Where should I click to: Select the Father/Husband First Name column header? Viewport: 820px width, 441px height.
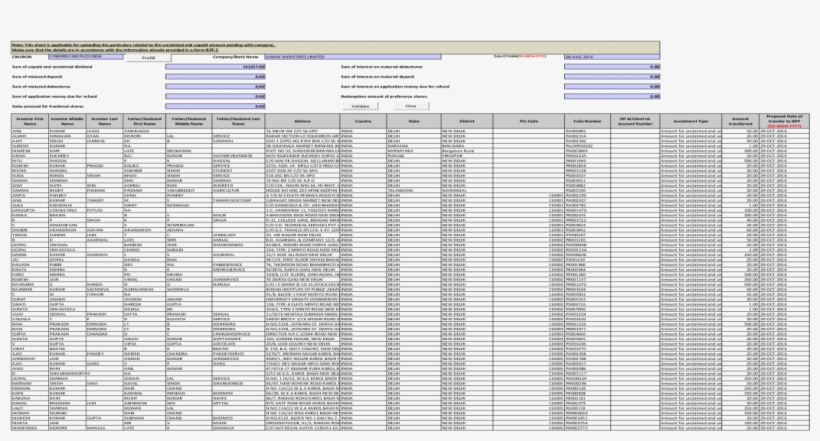click(144, 121)
